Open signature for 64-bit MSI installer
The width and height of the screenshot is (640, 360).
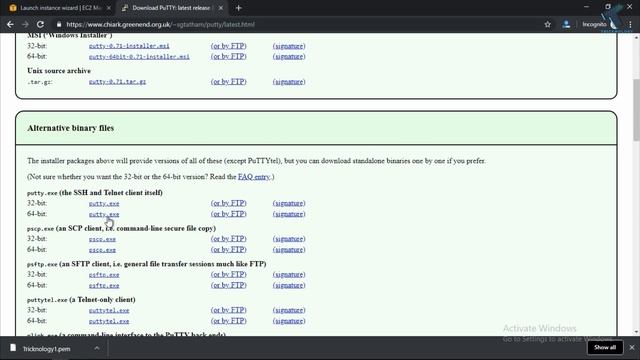point(289,57)
